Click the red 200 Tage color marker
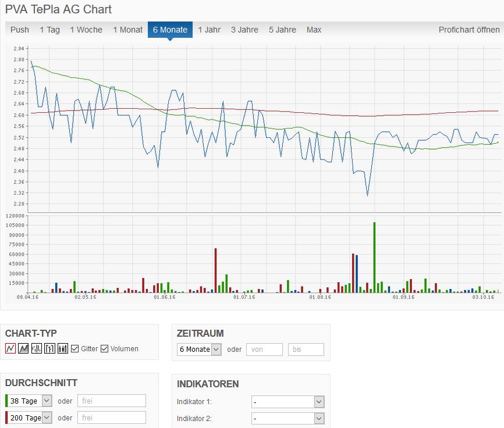Image resolution: width=504 pixels, height=428 pixels. click(6, 418)
